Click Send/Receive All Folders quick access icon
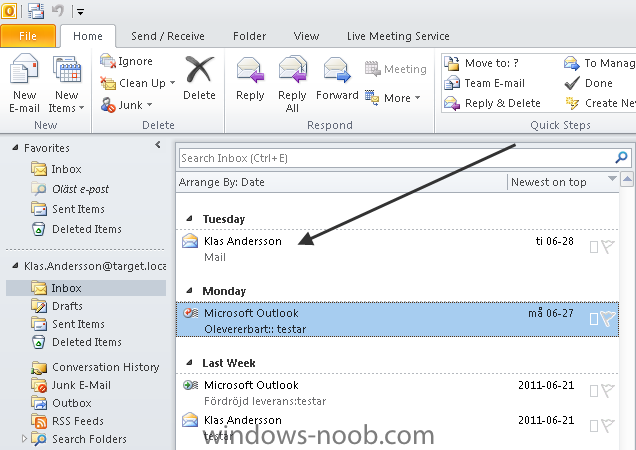Viewport: 636px width, 450px height. (36, 11)
